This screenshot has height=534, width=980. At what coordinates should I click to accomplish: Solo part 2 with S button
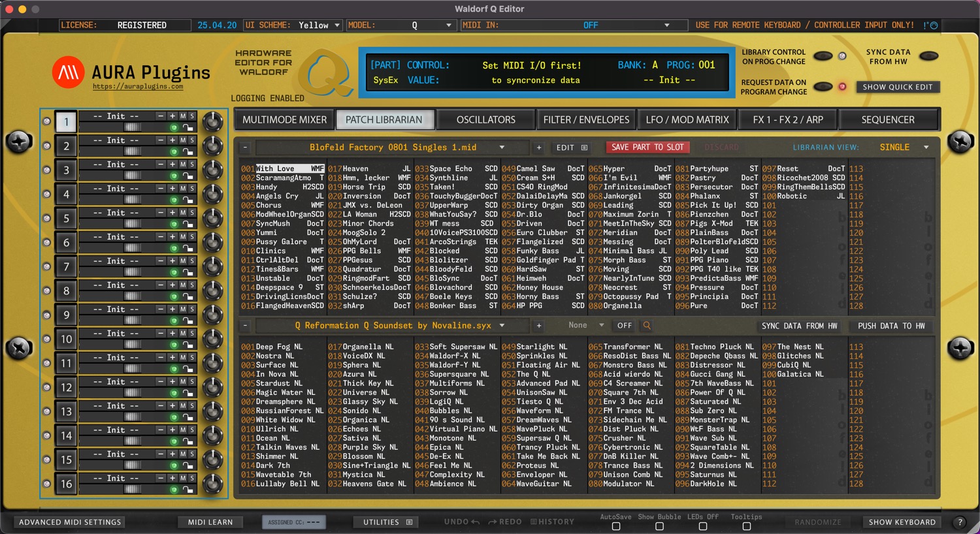coord(192,140)
